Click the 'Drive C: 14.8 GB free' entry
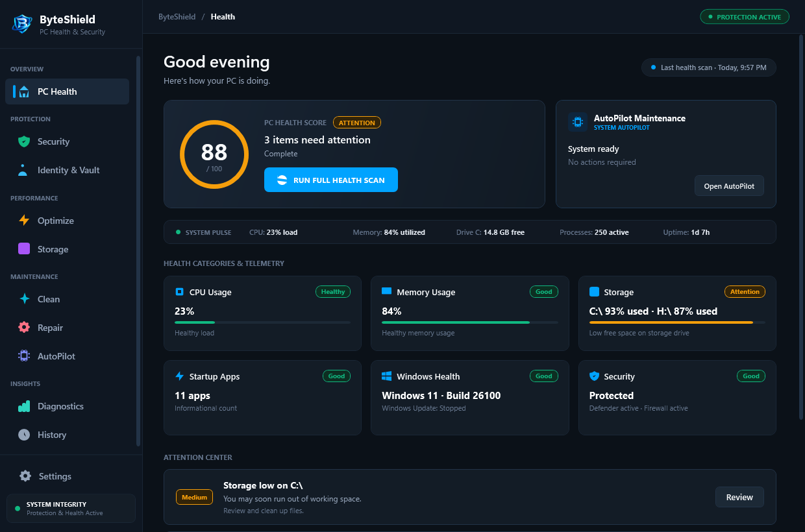Image resolution: width=805 pixels, height=532 pixels. 490,232
